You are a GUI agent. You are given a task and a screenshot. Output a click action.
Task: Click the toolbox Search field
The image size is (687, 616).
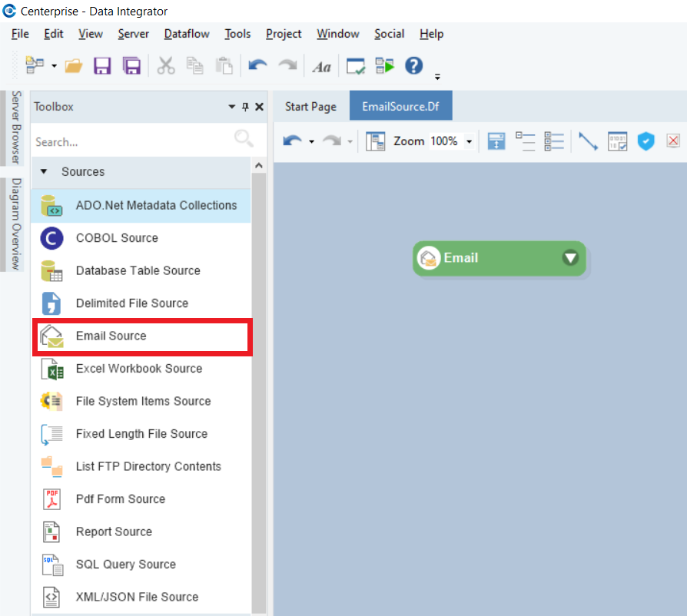[131, 142]
